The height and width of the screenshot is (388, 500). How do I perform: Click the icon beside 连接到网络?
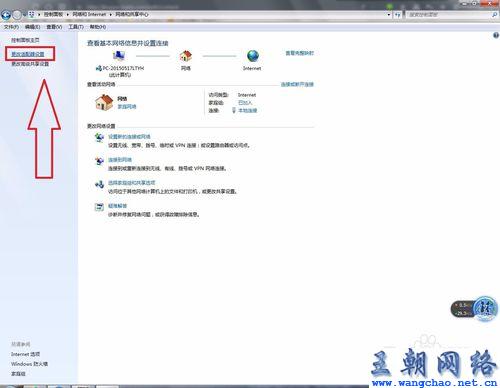(99, 161)
